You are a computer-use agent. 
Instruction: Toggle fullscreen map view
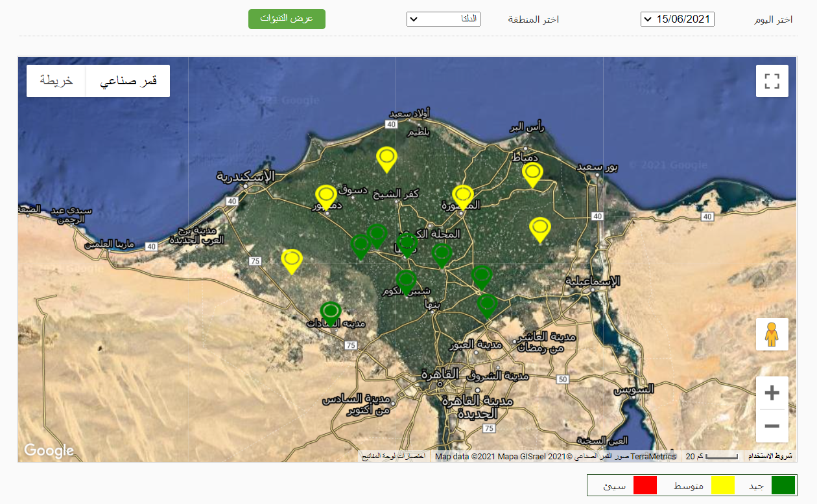[x=772, y=81]
